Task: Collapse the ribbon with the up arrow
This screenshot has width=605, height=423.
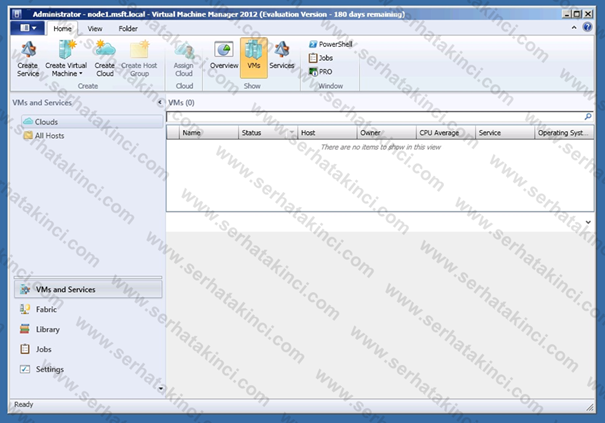Action: point(574,27)
